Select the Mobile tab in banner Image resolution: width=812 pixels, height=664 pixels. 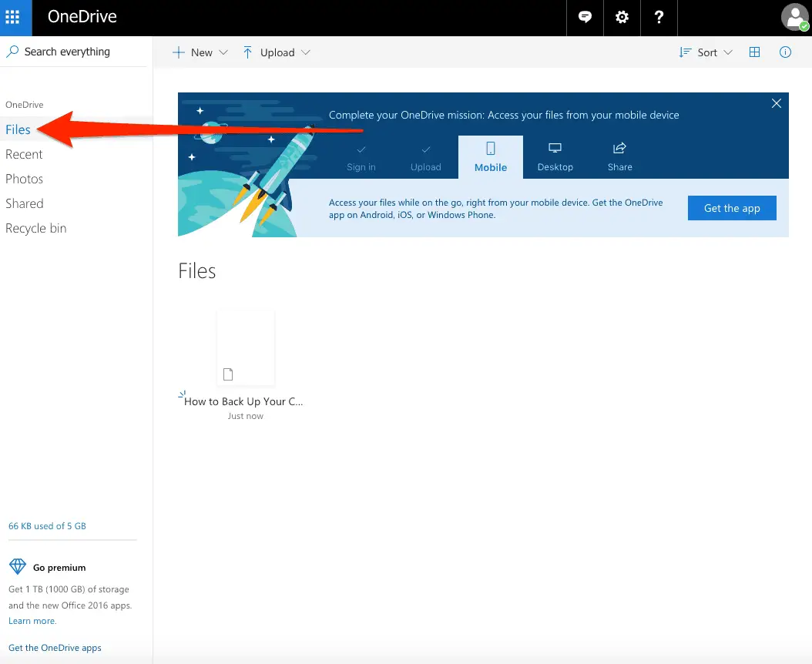point(491,157)
